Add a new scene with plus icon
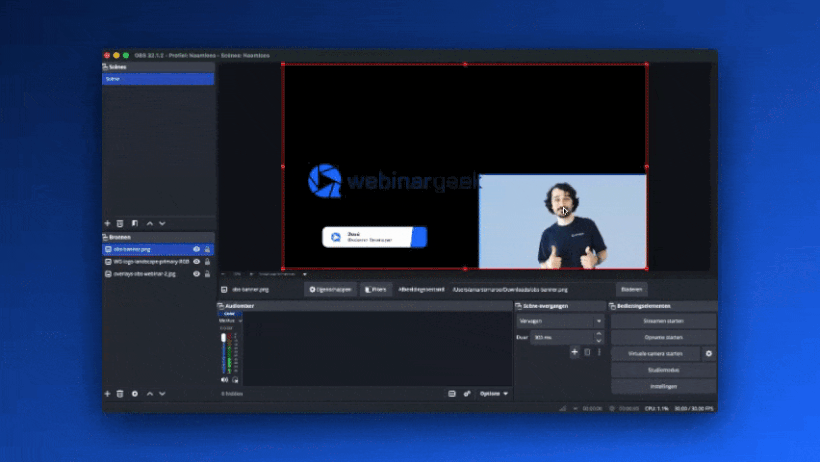This screenshot has width=820, height=462. (x=107, y=223)
